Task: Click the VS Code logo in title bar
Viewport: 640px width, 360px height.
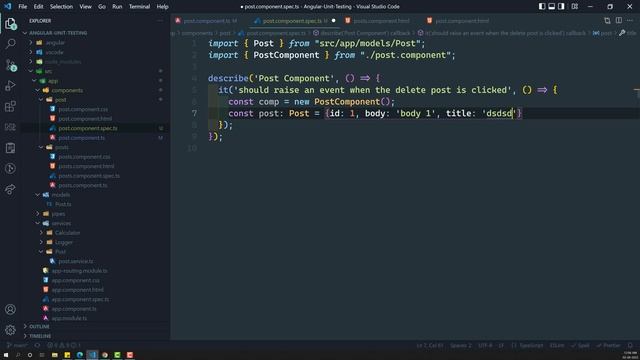Action: [x=8, y=7]
